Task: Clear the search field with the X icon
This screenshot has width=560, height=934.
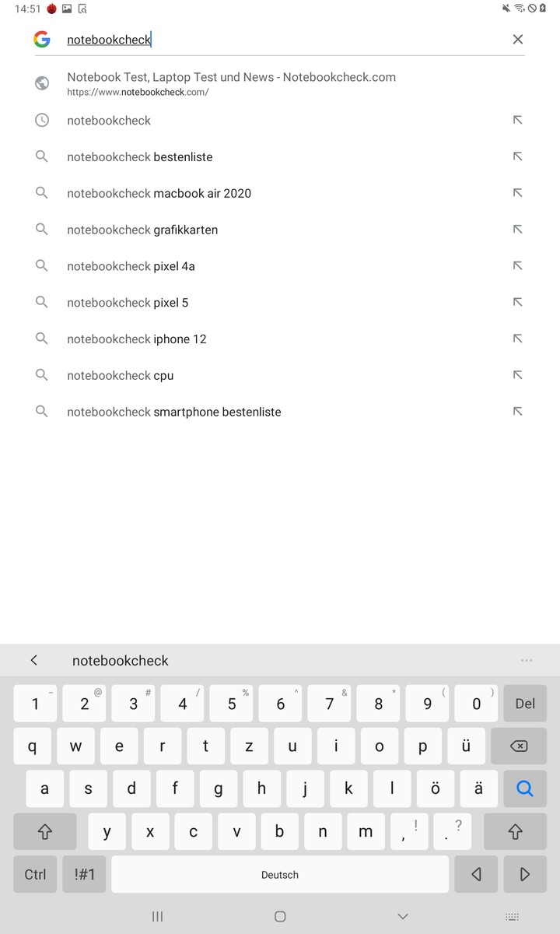Action: (517, 40)
